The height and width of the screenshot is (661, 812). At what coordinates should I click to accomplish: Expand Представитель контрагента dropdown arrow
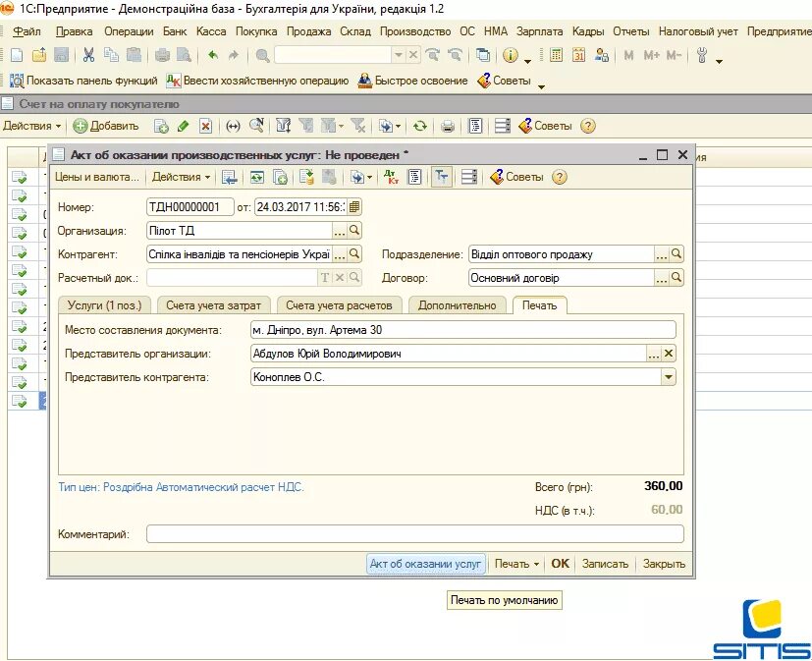669,376
